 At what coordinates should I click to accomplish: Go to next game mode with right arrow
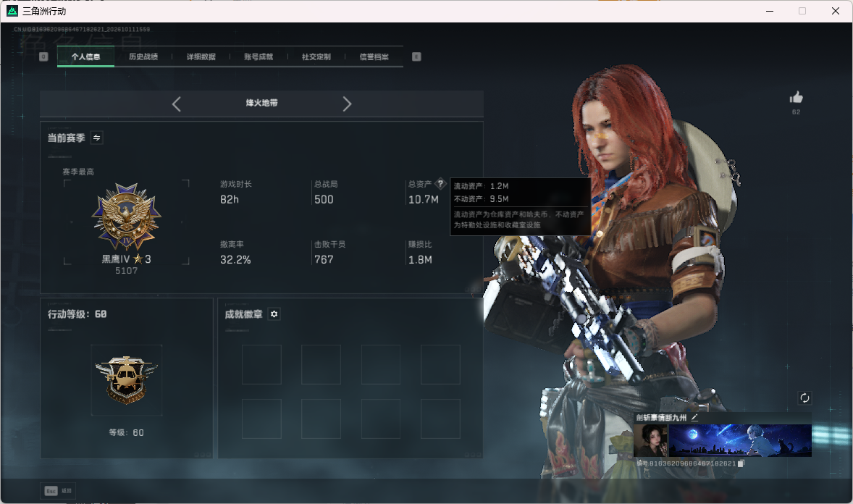pyautogui.click(x=347, y=104)
